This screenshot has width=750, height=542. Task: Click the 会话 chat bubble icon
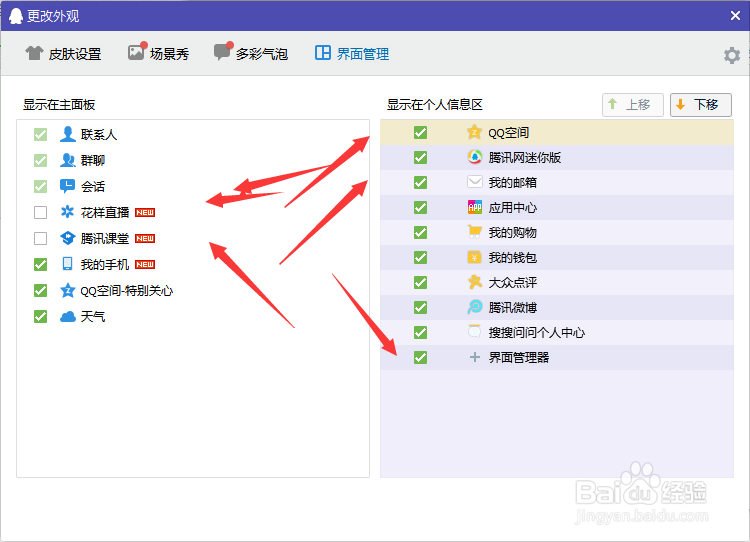pos(67,186)
